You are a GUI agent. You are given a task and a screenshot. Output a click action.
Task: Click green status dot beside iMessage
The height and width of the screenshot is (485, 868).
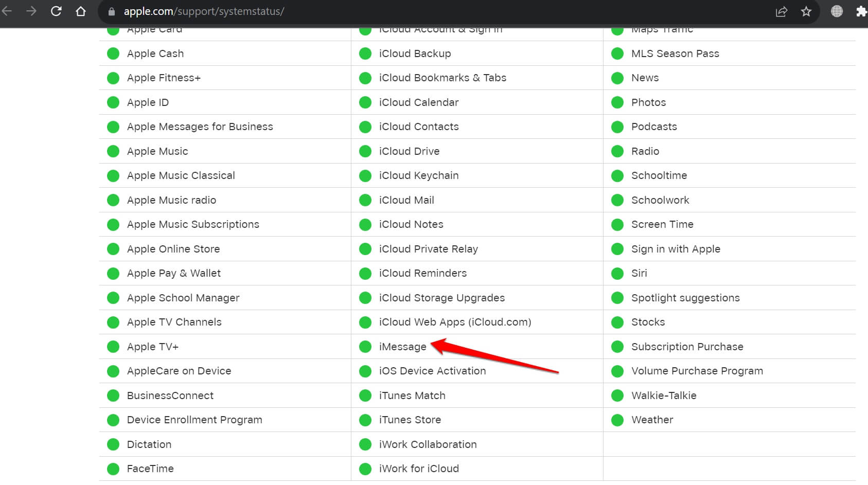click(x=365, y=347)
